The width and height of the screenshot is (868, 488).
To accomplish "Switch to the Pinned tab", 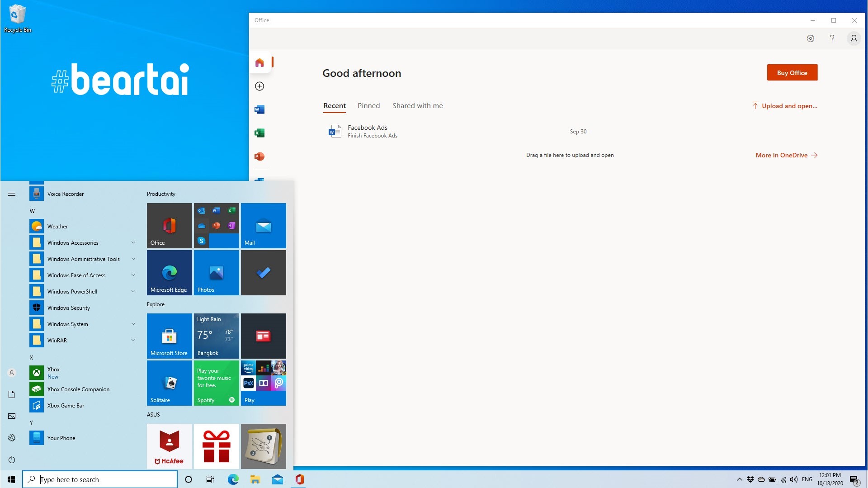I will point(368,106).
